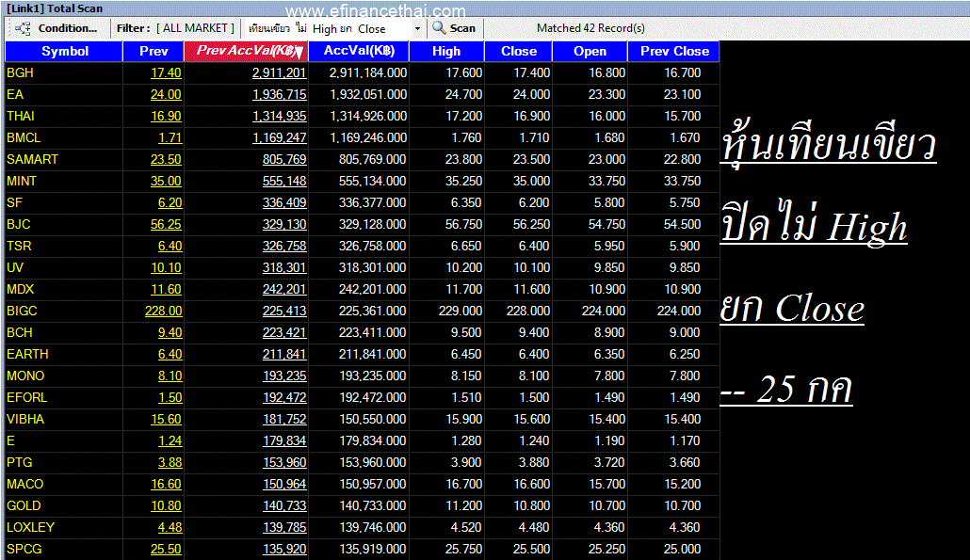Click EA PrevAccVal 1,936,715 link

[279, 94]
